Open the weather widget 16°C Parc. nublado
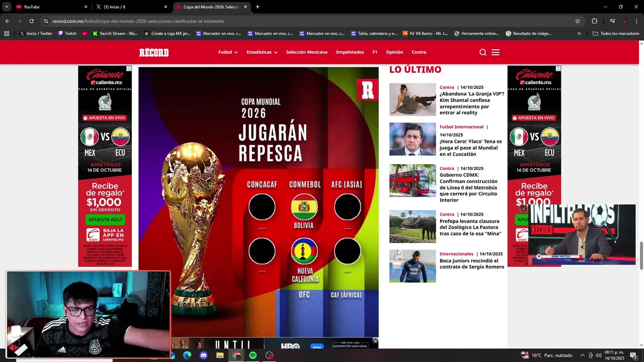Image resolution: width=644 pixels, height=362 pixels. tap(547, 355)
